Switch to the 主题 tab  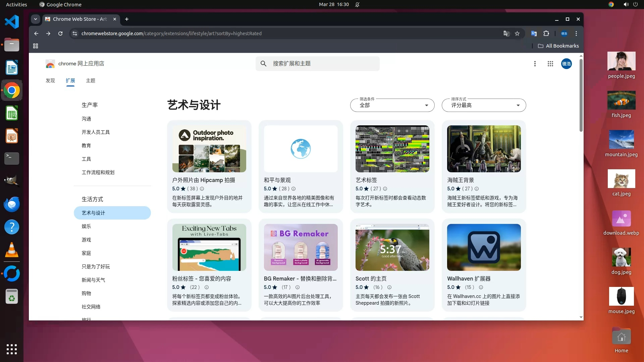click(90, 80)
